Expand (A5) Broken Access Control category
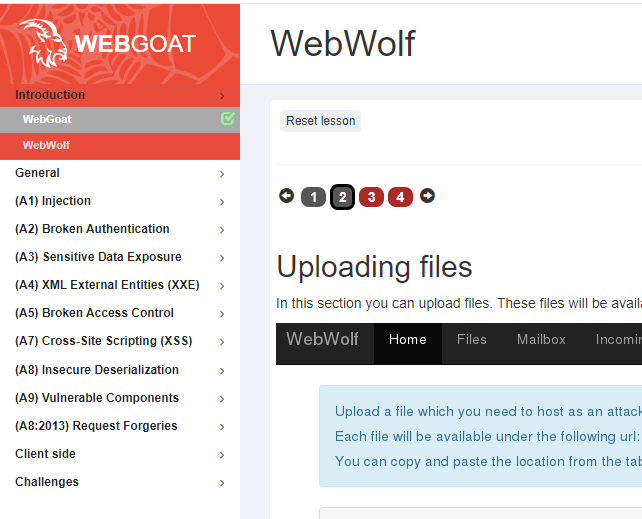642x519 pixels. point(120,313)
